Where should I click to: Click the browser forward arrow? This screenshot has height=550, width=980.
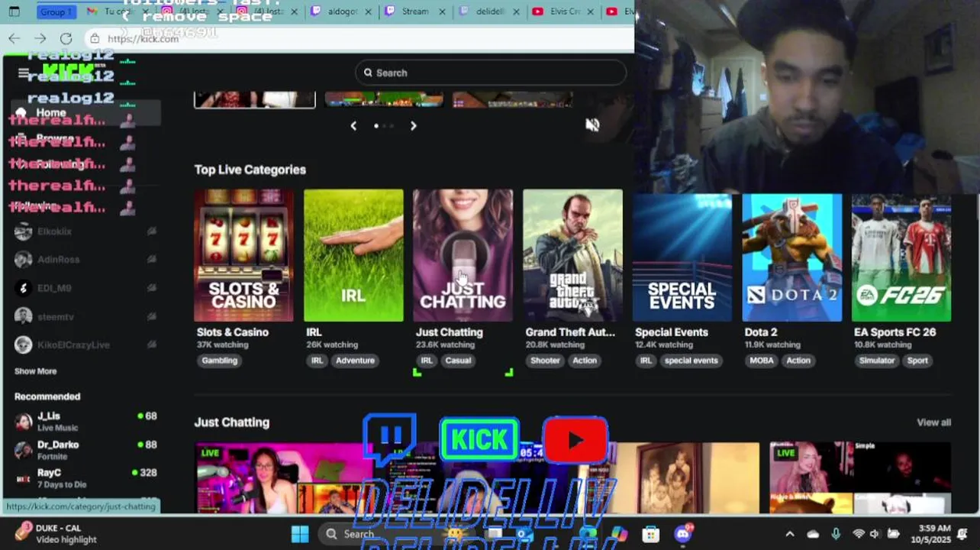[40, 38]
